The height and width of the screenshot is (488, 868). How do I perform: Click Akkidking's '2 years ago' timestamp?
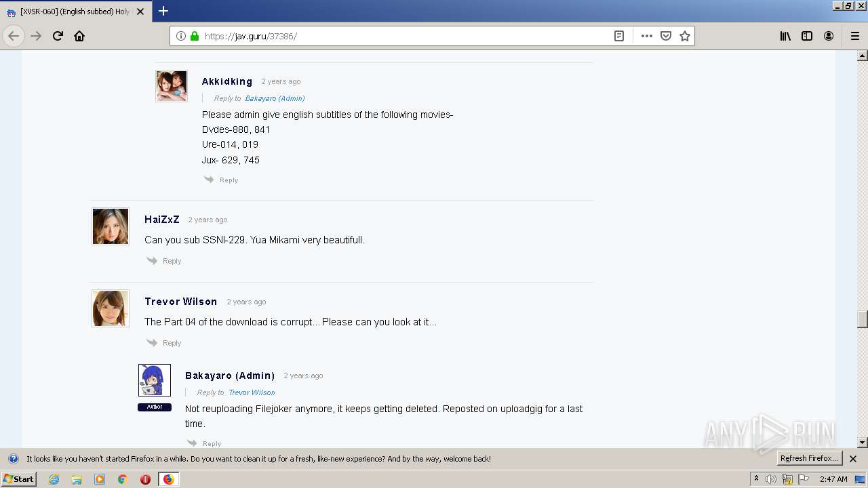(x=281, y=81)
